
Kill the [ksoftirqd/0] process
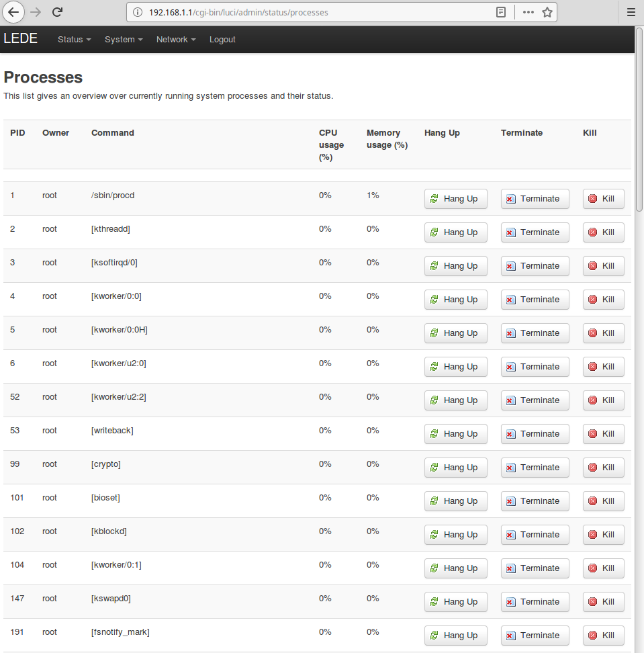[603, 266]
